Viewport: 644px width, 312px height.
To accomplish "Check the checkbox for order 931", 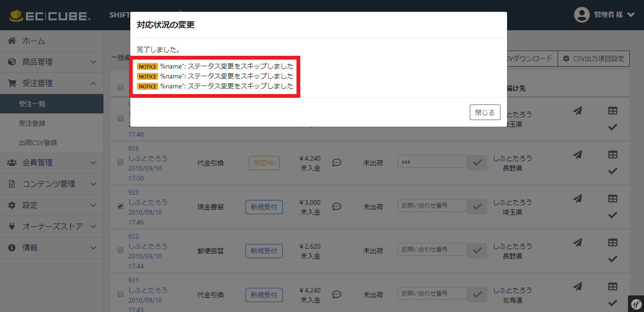I will pos(120,294).
